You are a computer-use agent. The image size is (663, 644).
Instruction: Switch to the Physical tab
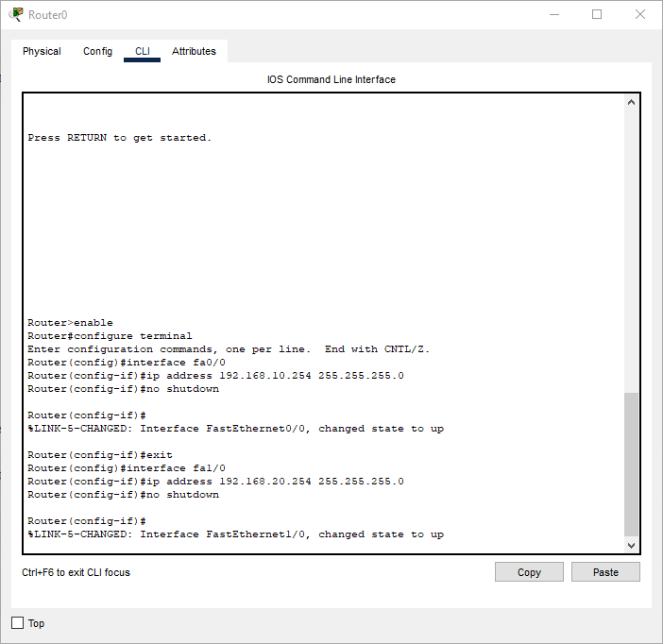[42, 51]
